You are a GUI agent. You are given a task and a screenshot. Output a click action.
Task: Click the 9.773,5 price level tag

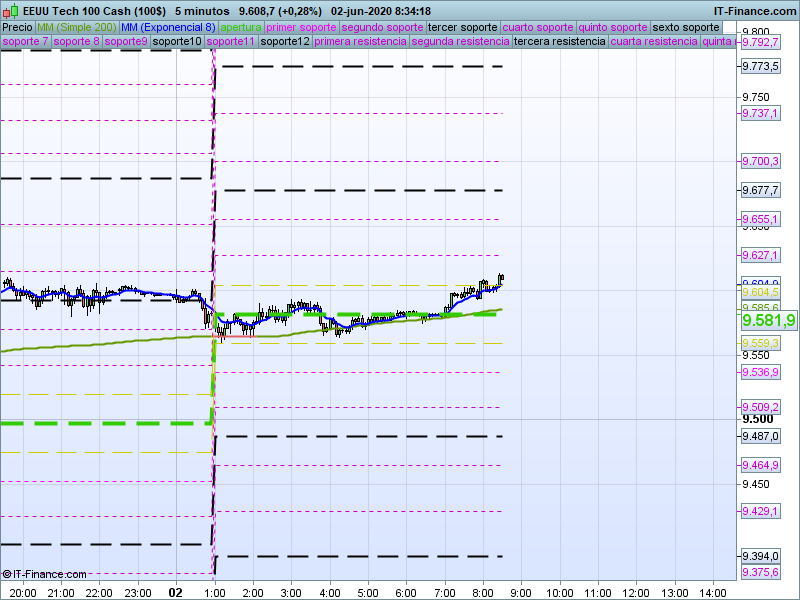[x=760, y=66]
